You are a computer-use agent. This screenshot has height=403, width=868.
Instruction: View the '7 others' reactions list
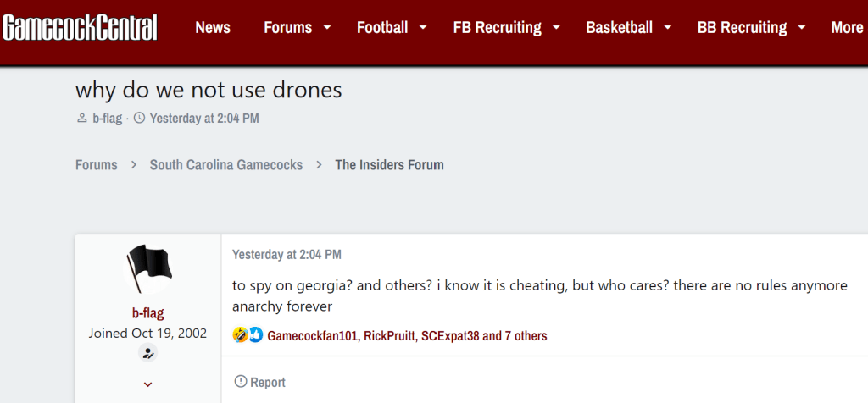(515, 336)
